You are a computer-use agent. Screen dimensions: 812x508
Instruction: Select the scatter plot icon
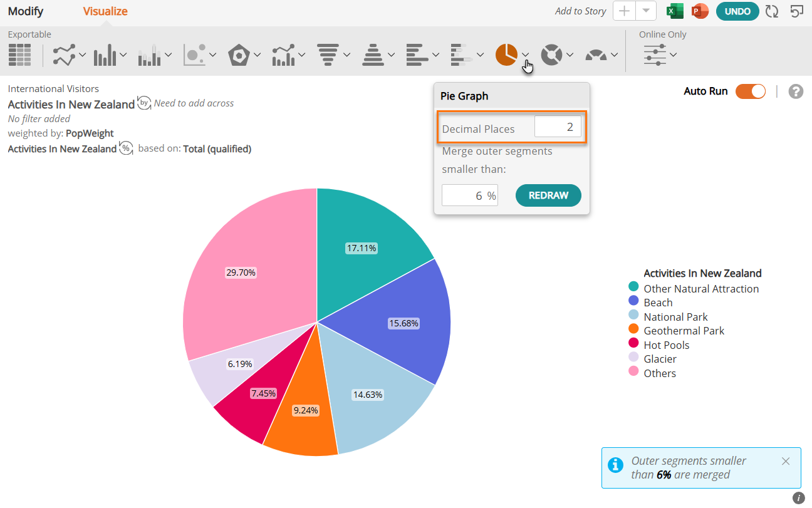point(194,55)
